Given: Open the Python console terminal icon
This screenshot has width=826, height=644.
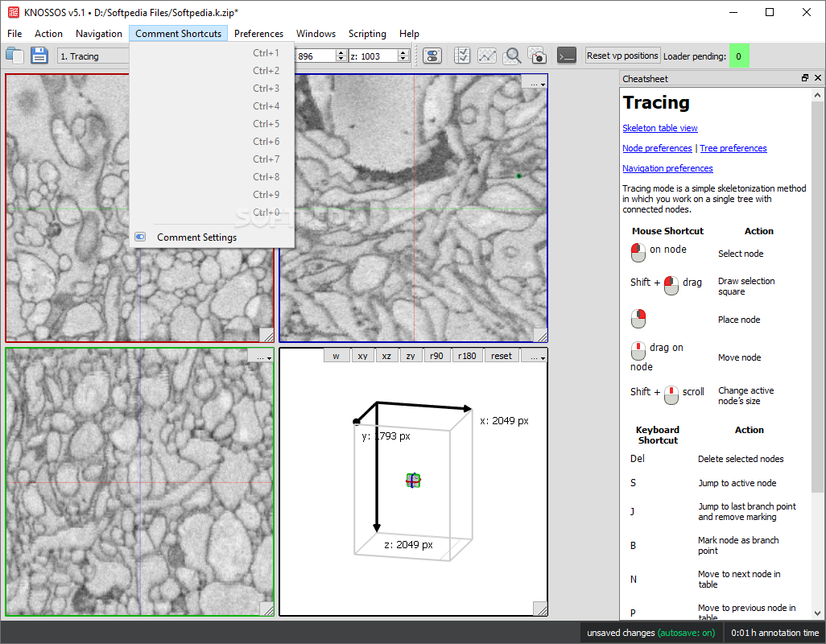Looking at the screenshot, I should [x=567, y=56].
